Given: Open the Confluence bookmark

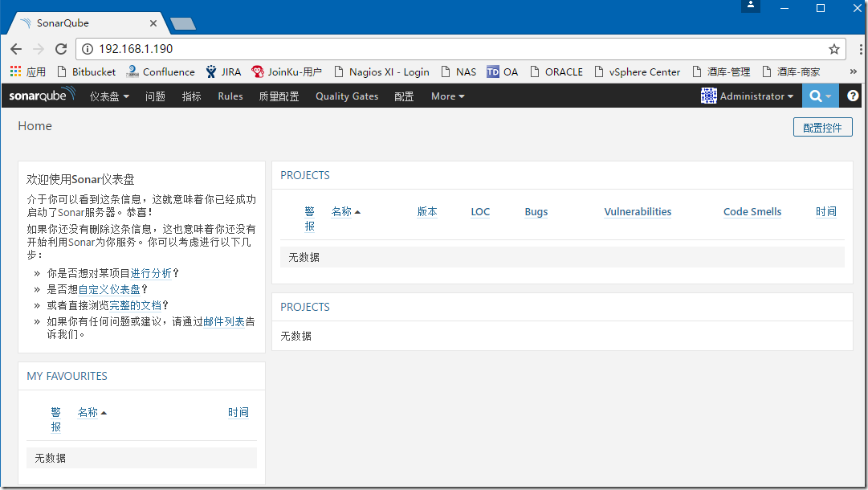Looking at the screenshot, I should [x=161, y=72].
